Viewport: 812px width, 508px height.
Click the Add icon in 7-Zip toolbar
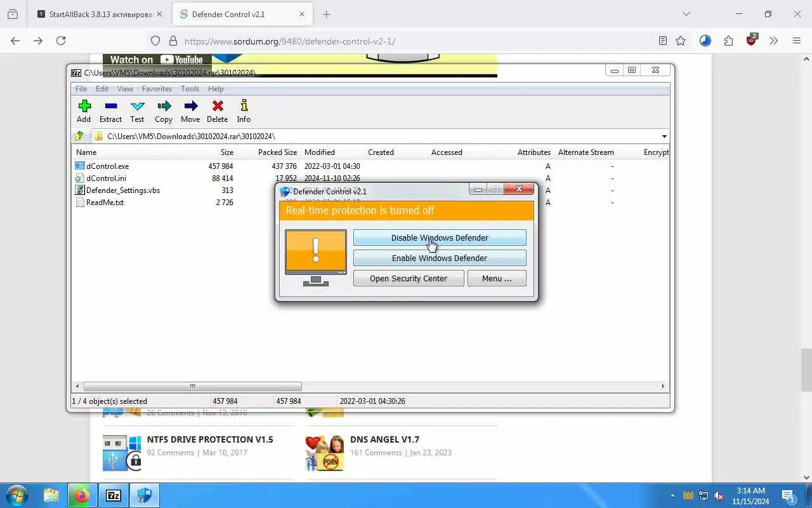pos(84,106)
